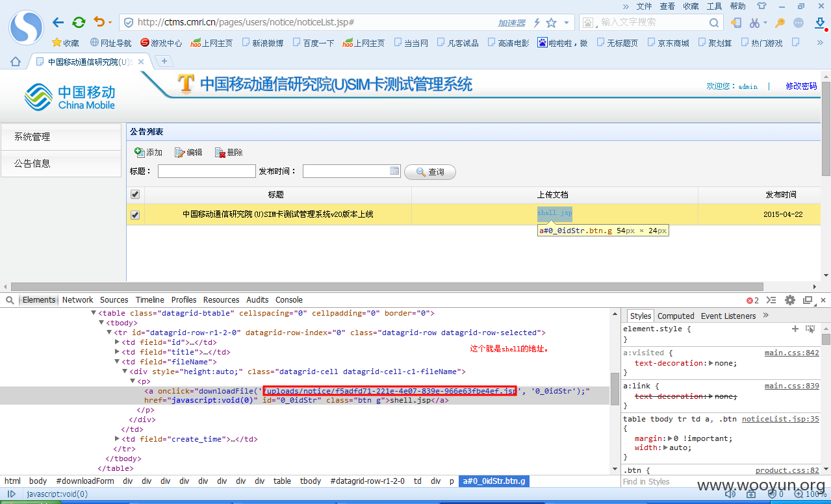This screenshot has width=831, height=504.
Task: Switch to the Computed styles tab
Action: point(676,316)
